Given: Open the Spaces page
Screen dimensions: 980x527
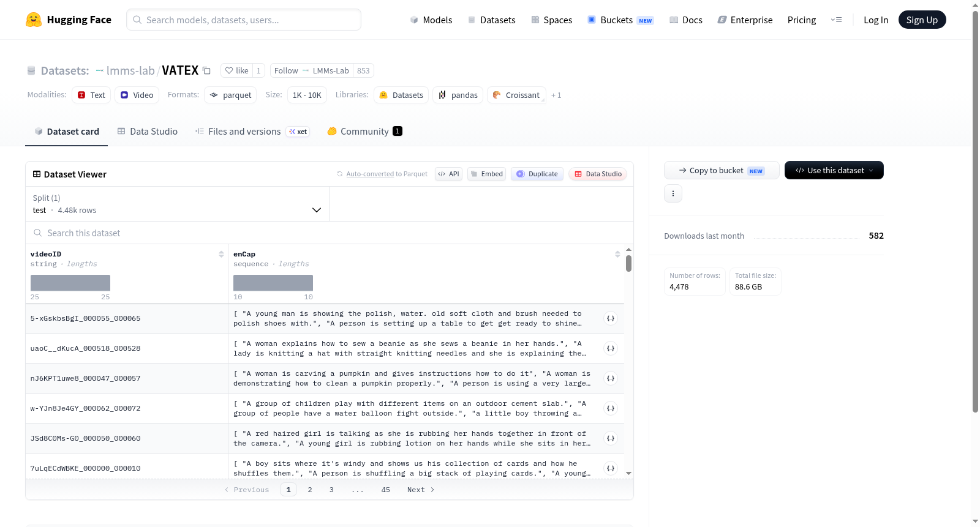Looking at the screenshot, I should pos(551,20).
